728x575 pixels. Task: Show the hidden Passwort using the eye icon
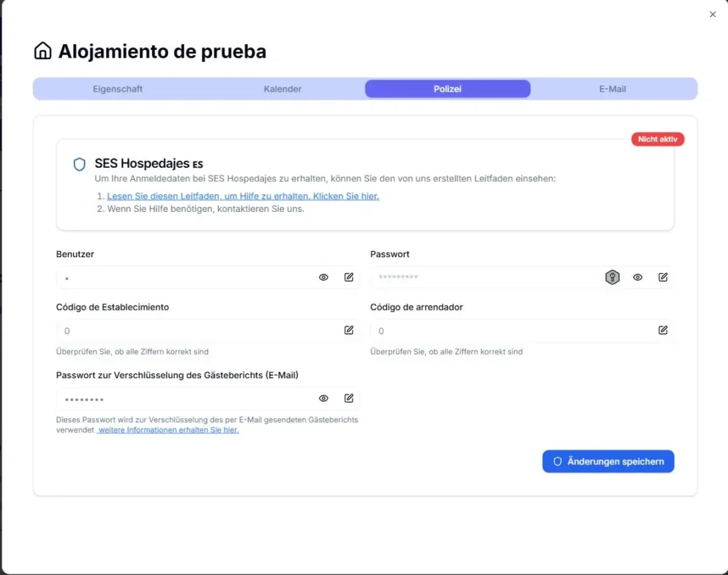(x=638, y=277)
